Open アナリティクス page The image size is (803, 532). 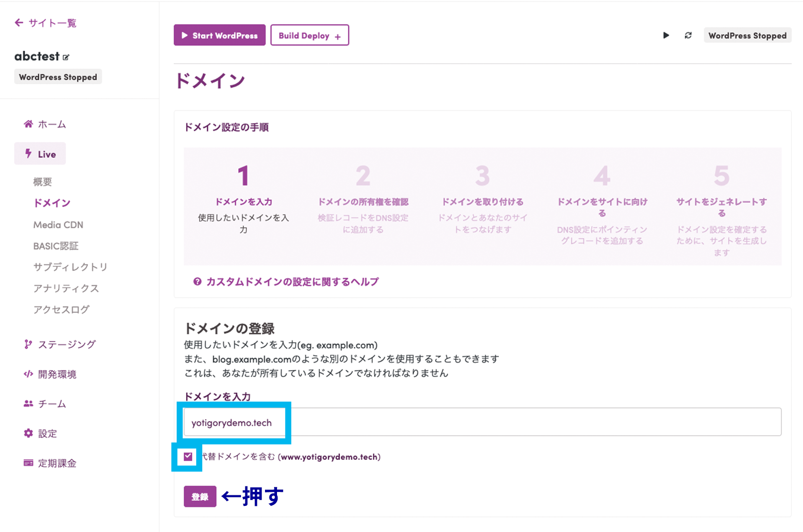coord(66,288)
